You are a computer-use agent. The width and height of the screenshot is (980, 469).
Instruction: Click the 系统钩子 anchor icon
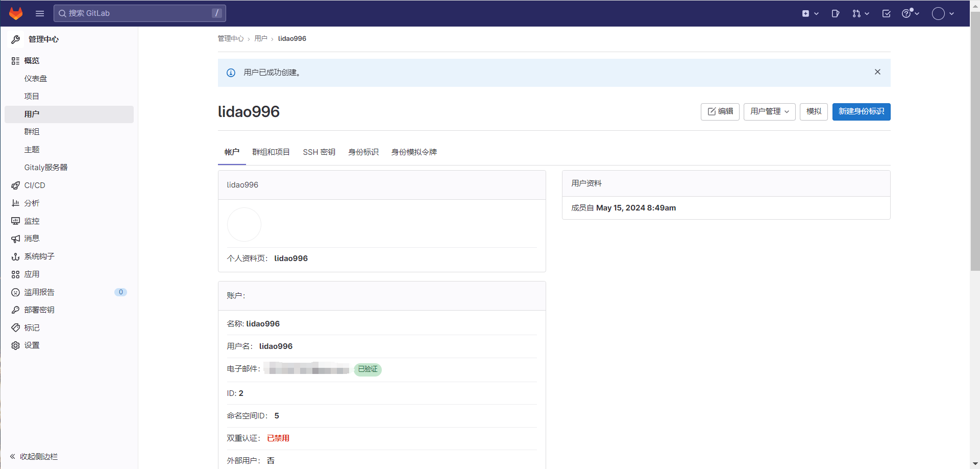(x=15, y=256)
